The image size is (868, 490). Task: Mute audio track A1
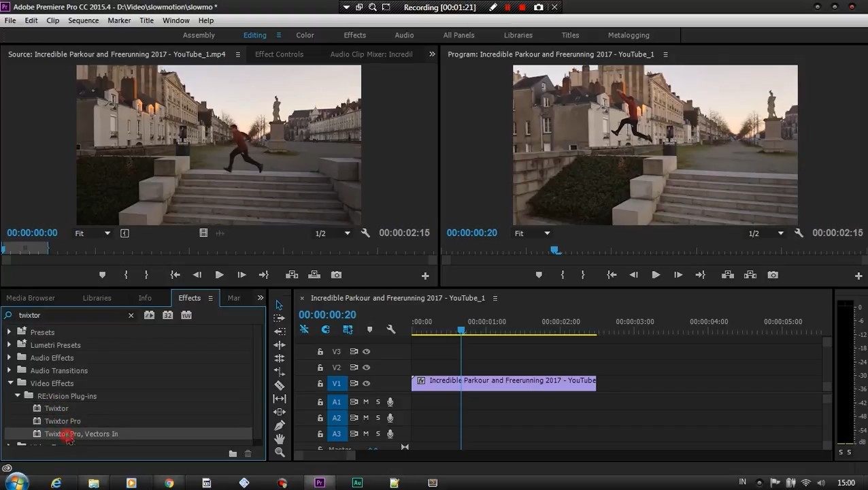coord(366,402)
